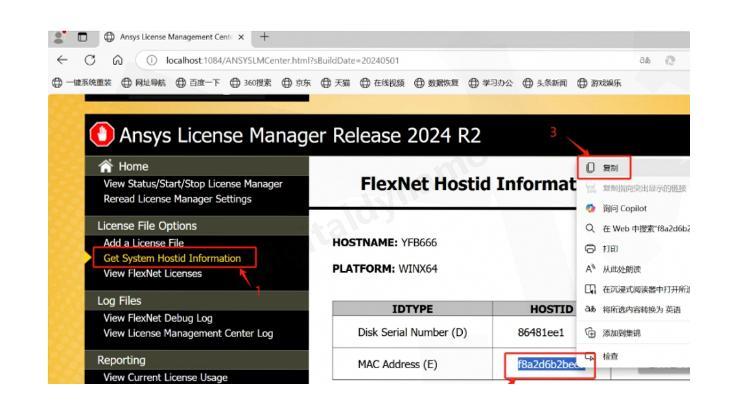This screenshot has width=737, height=414.
Task: Click the Reporting section header
Action: [x=121, y=360]
